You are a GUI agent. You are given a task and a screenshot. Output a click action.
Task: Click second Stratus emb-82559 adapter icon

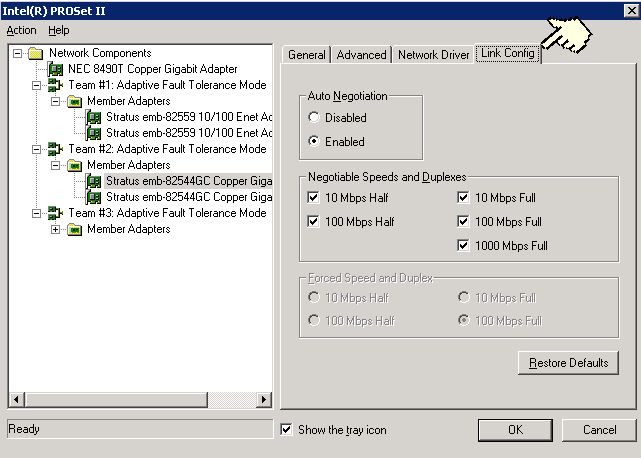click(x=94, y=133)
